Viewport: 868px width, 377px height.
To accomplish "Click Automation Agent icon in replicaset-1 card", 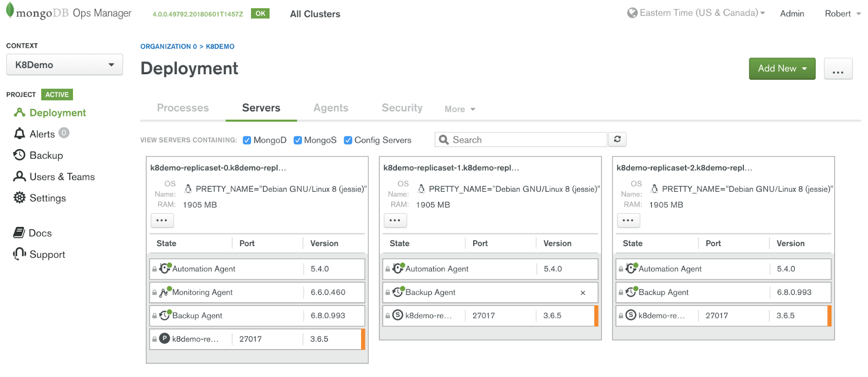I will pos(399,268).
